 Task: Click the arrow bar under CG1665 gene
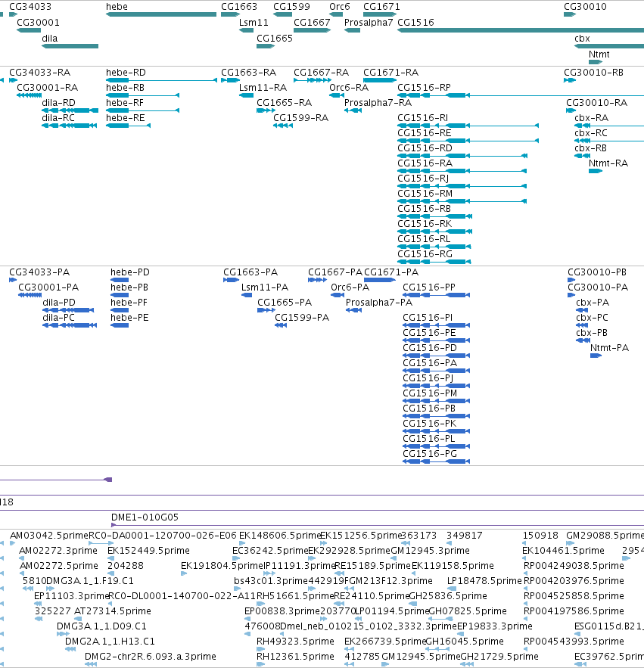[266, 46]
